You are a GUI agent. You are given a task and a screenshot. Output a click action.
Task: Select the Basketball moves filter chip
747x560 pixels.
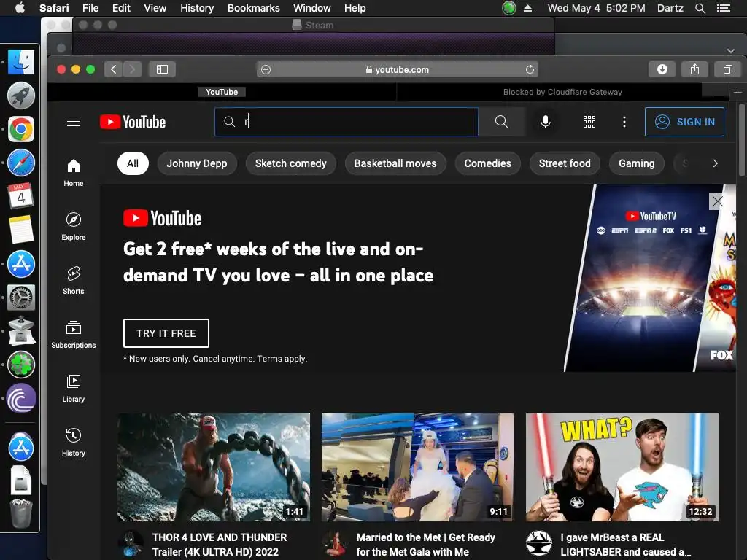395,163
